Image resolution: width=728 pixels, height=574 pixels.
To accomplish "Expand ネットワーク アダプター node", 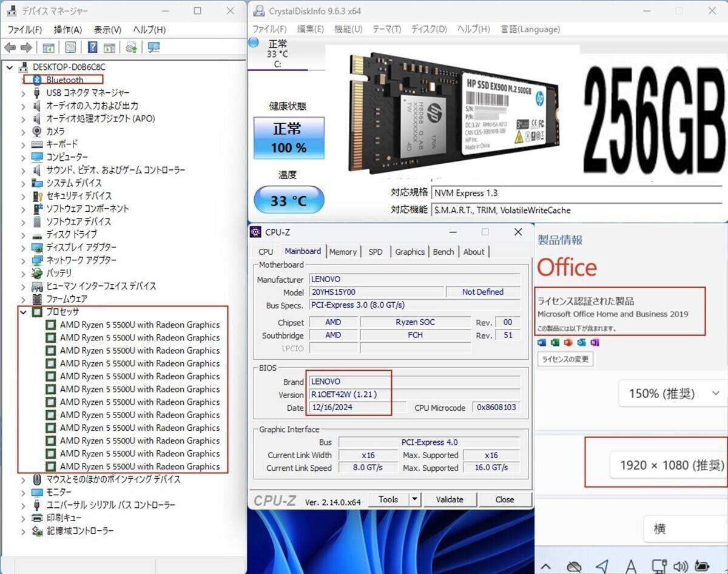I will click(23, 260).
